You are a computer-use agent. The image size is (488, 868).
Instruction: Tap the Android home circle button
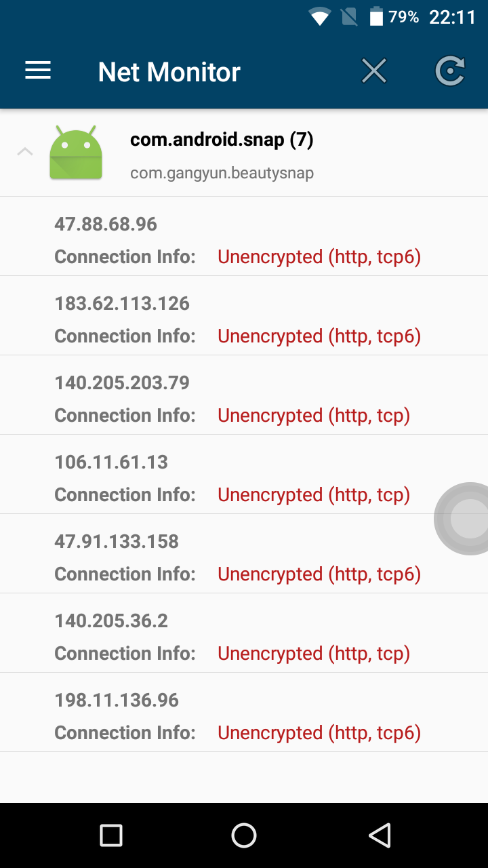(x=244, y=835)
